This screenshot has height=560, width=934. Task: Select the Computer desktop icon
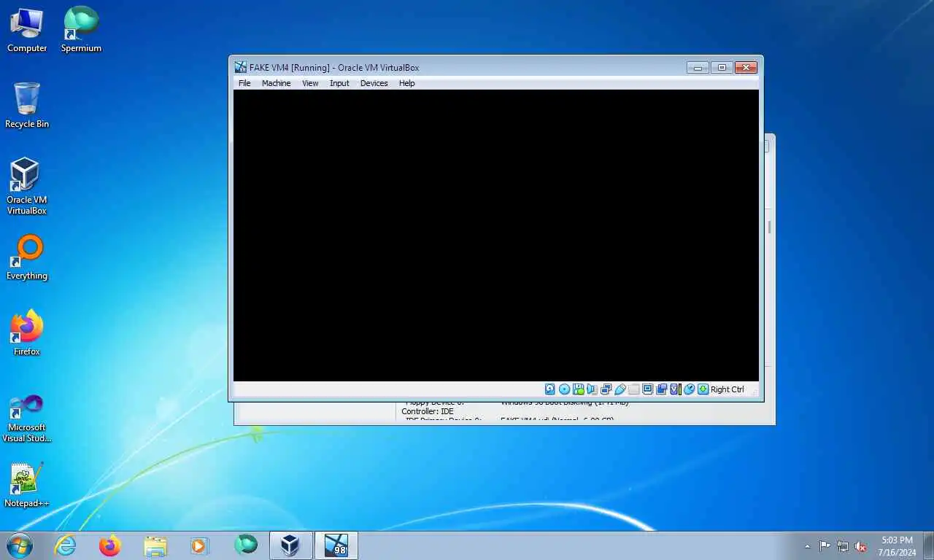tap(27, 30)
